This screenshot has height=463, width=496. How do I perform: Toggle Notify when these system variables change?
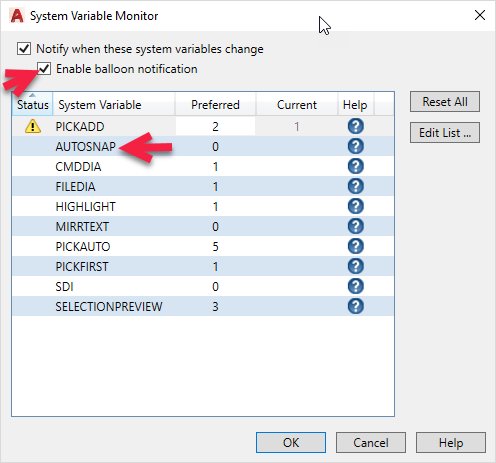[24, 49]
